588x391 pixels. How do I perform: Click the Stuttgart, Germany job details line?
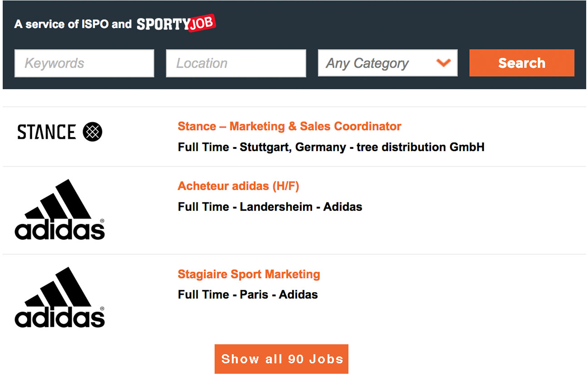[x=331, y=147]
